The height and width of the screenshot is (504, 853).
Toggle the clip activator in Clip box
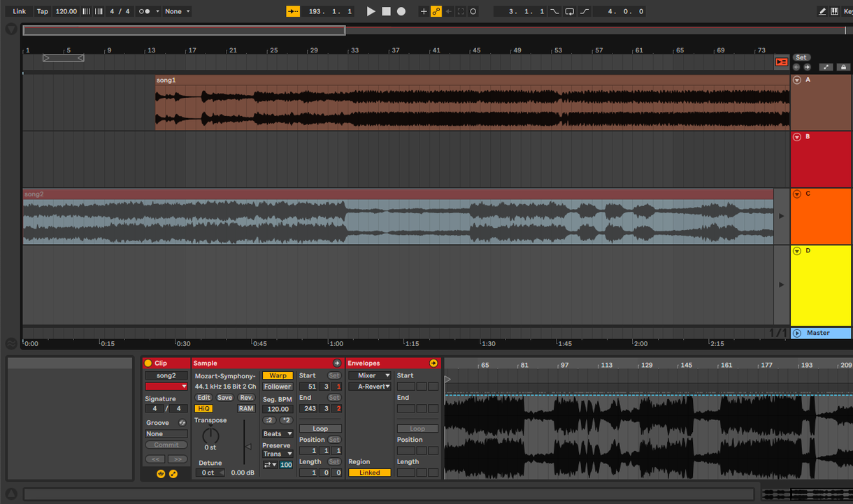(x=148, y=363)
